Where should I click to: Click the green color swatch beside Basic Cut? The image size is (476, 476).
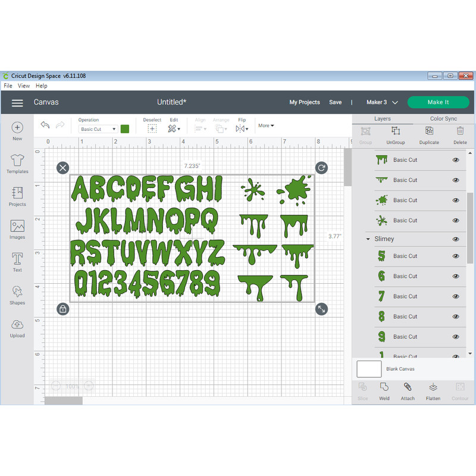click(124, 129)
